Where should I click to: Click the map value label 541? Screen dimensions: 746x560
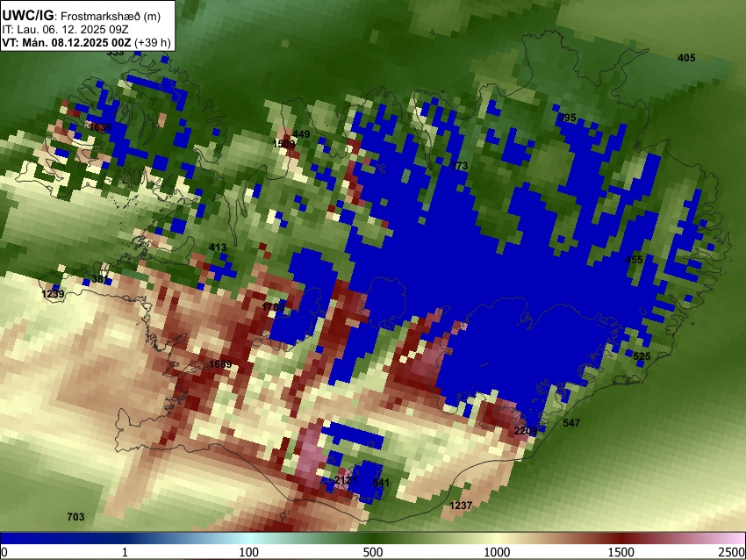pos(381,483)
